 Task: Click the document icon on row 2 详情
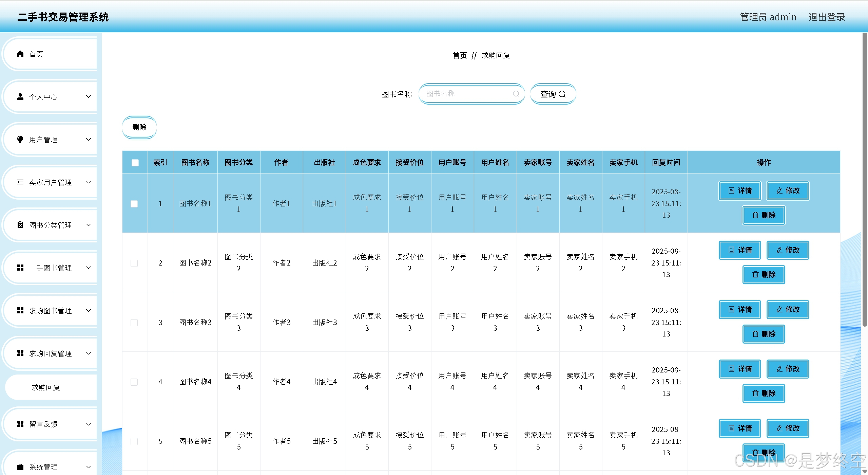click(731, 250)
